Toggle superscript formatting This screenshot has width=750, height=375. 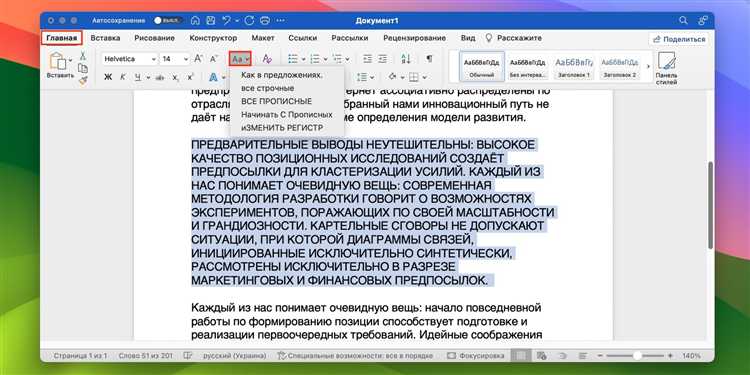[x=190, y=77]
